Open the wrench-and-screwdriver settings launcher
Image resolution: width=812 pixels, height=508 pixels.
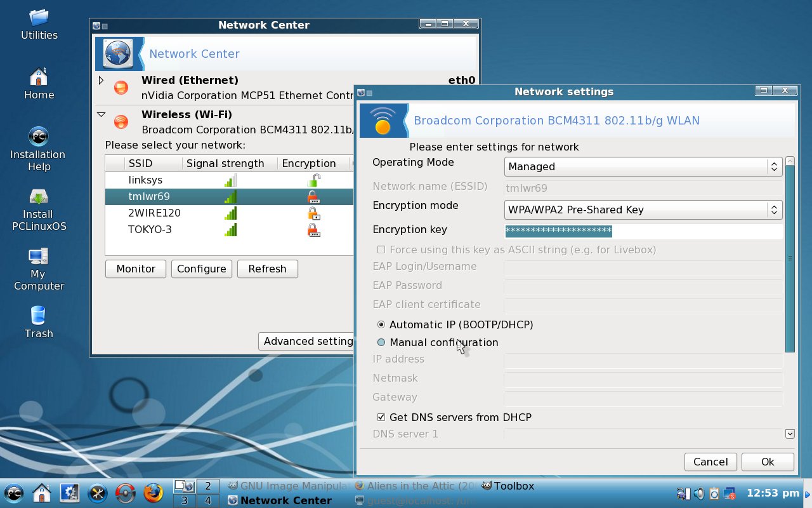click(x=97, y=492)
